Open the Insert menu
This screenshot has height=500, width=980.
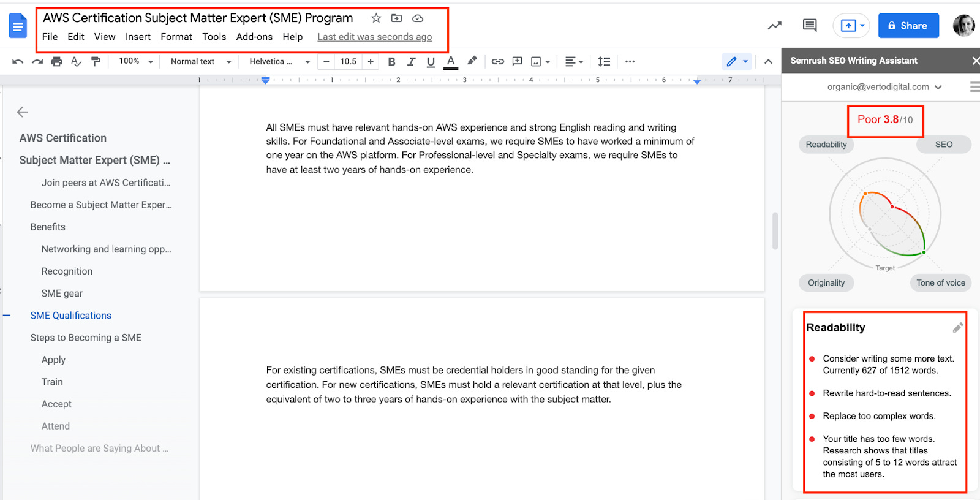tap(138, 37)
